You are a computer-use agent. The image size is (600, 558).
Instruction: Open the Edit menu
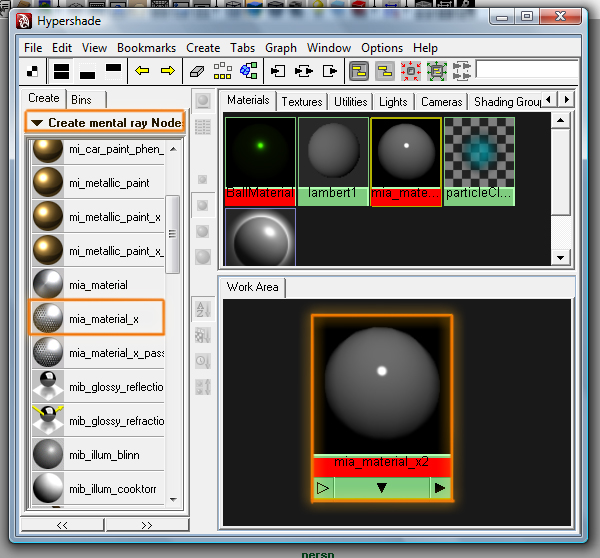[62, 48]
